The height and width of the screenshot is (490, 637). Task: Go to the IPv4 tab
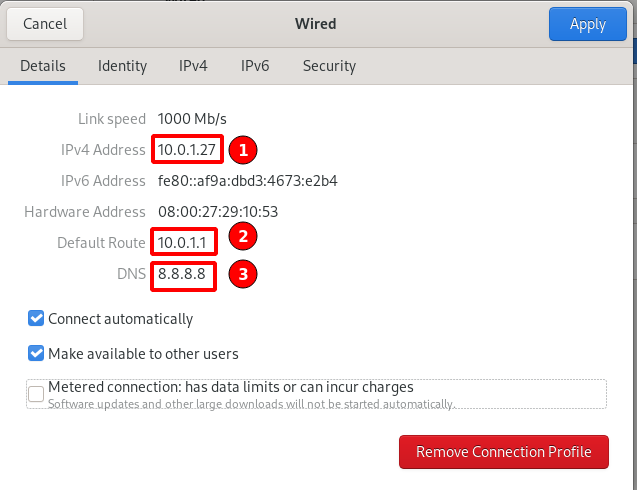pyautogui.click(x=193, y=66)
